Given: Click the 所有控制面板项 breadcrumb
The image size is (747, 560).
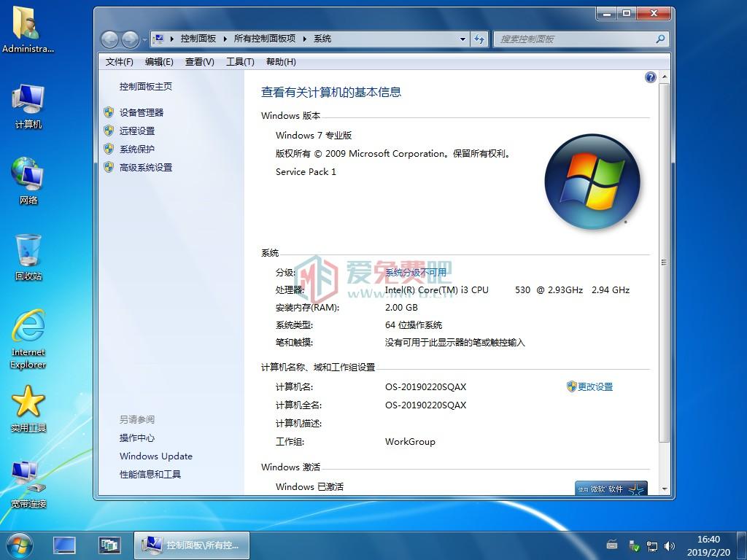Looking at the screenshot, I should pyautogui.click(x=264, y=39).
